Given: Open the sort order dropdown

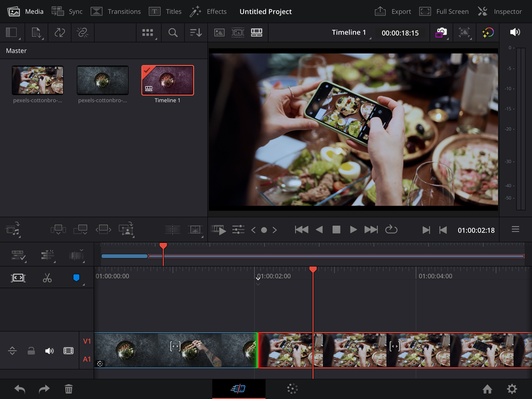Looking at the screenshot, I should [x=196, y=33].
